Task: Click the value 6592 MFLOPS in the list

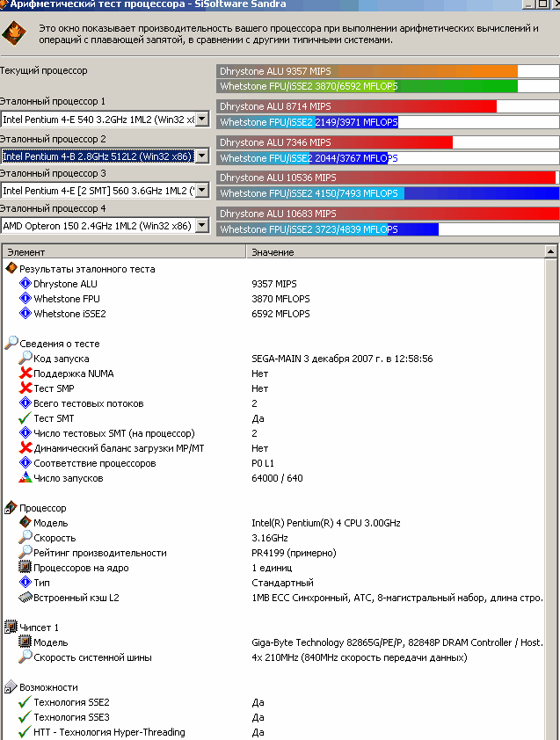Action: [280, 314]
